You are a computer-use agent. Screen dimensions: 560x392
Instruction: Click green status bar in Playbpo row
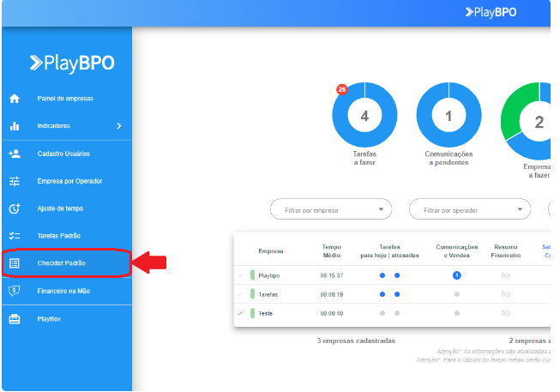tap(252, 275)
